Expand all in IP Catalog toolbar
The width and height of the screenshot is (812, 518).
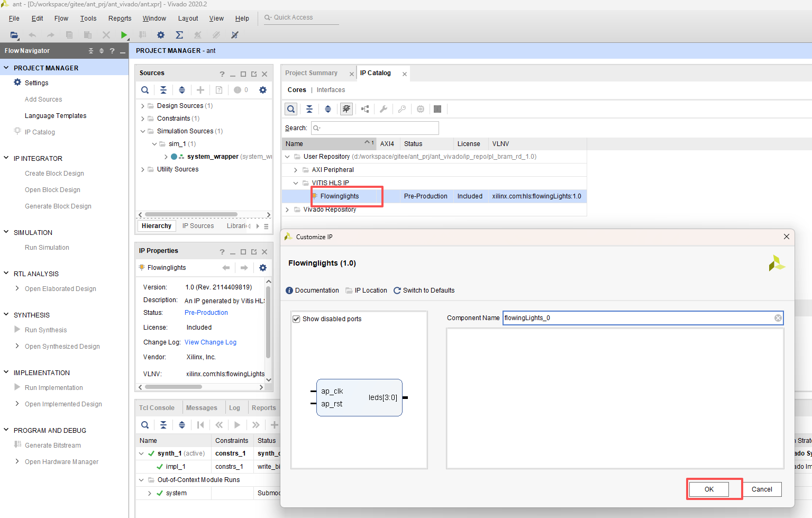click(328, 109)
